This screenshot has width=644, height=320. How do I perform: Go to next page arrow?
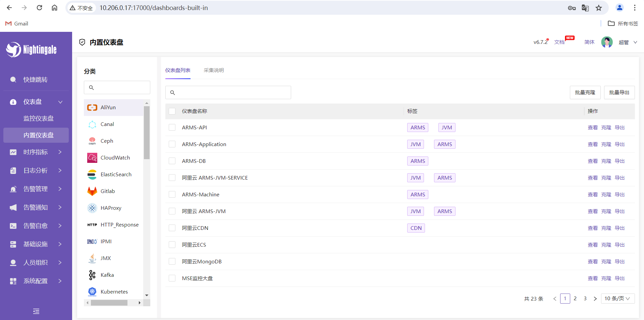595,299
